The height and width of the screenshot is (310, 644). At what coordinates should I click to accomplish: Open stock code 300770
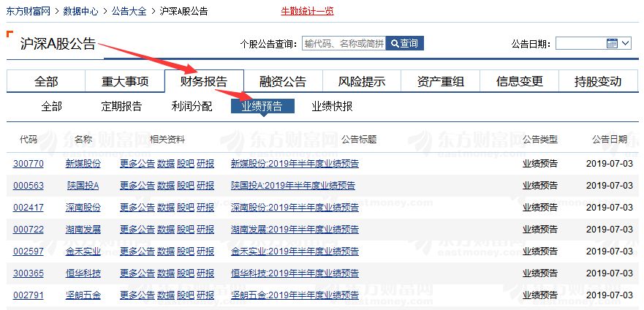29,164
